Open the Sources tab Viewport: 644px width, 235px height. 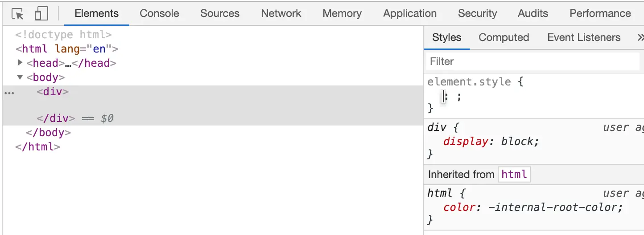tap(219, 13)
